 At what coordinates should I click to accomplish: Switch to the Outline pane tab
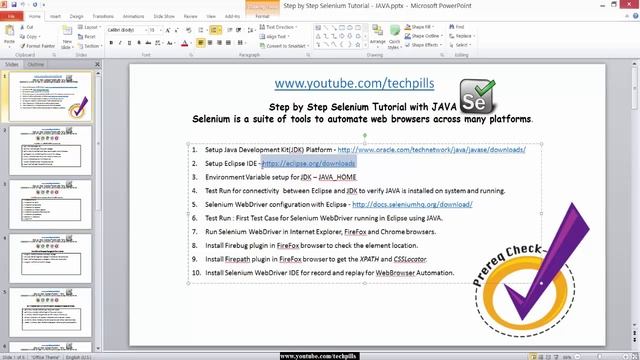coord(36,64)
